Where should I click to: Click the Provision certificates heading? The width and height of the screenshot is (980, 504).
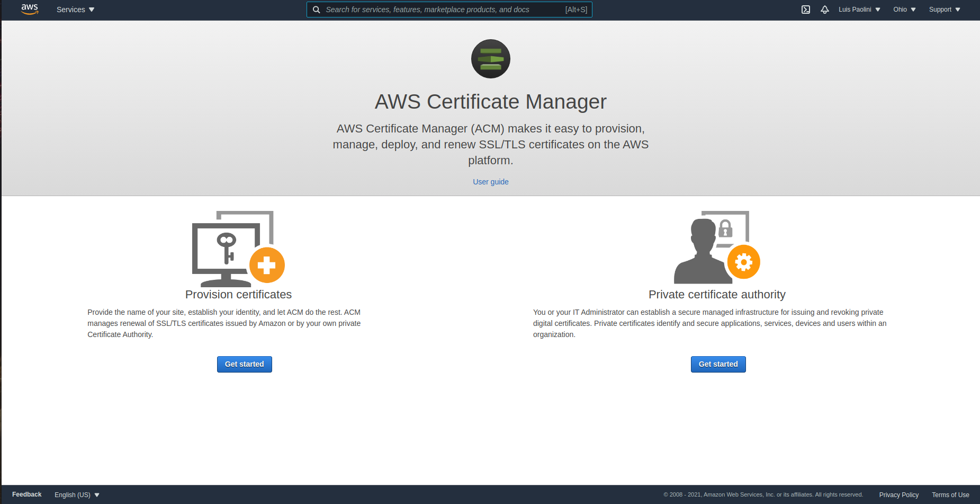coord(238,295)
